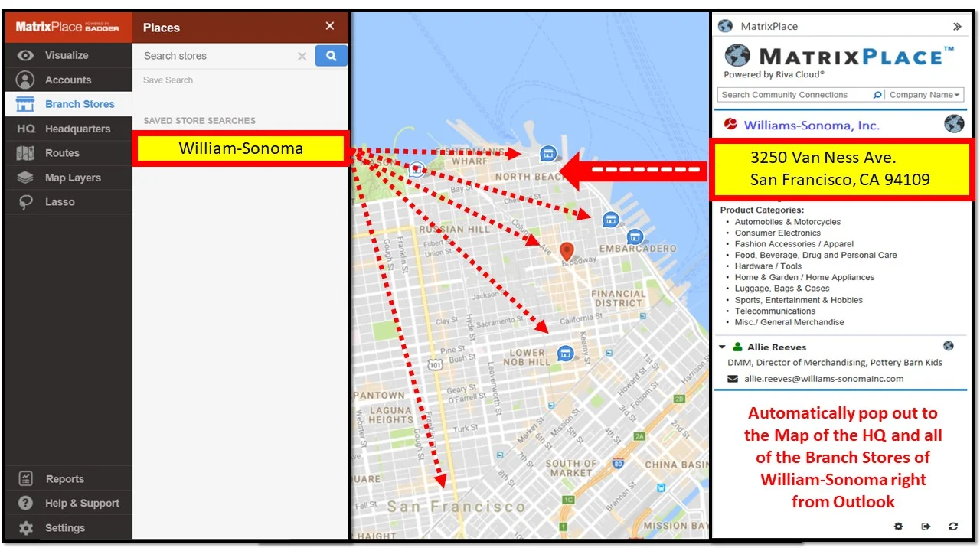Click the blue store search button
This screenshot has height=551, width=980.
(332, 56)
